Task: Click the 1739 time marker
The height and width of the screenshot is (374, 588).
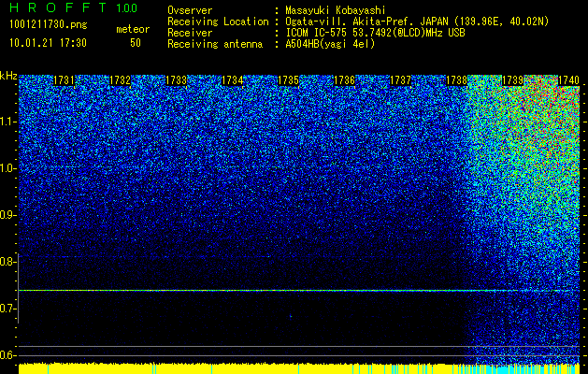Action: tap(512, 80)
